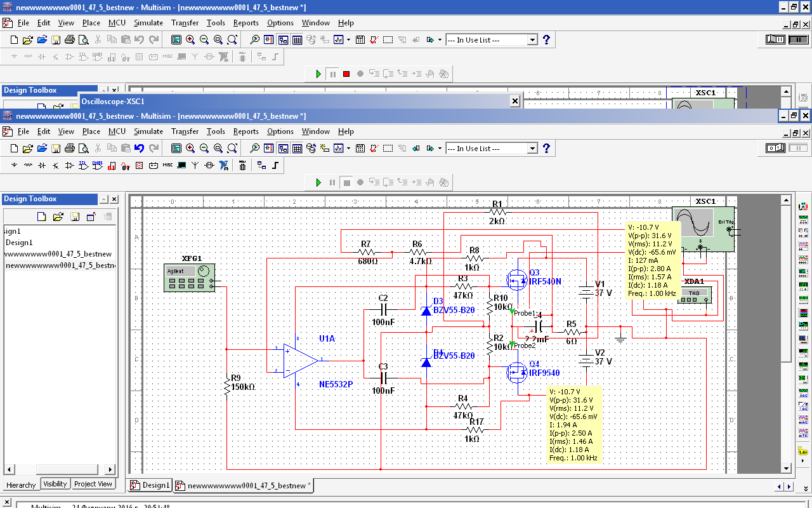This screenshot has width=812, height=508.
Task: Pause simulation in back window simulation toolbar
Action: 332,74
